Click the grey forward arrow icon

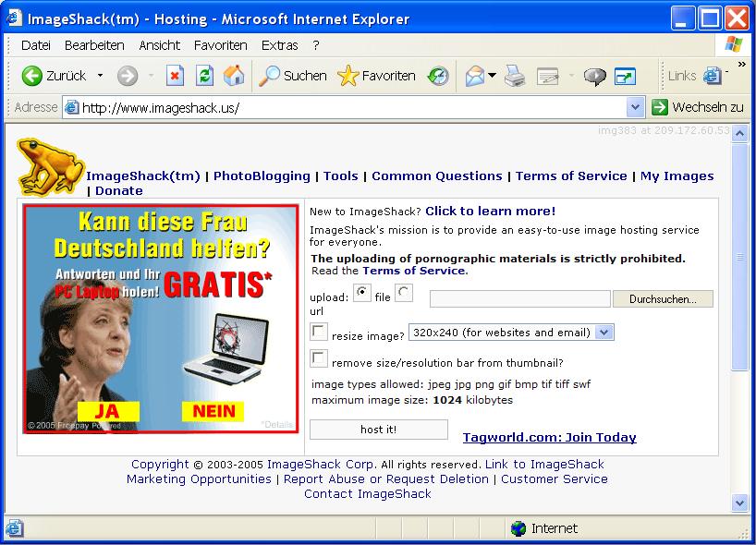pyautogui.click(x=128, y=76)
